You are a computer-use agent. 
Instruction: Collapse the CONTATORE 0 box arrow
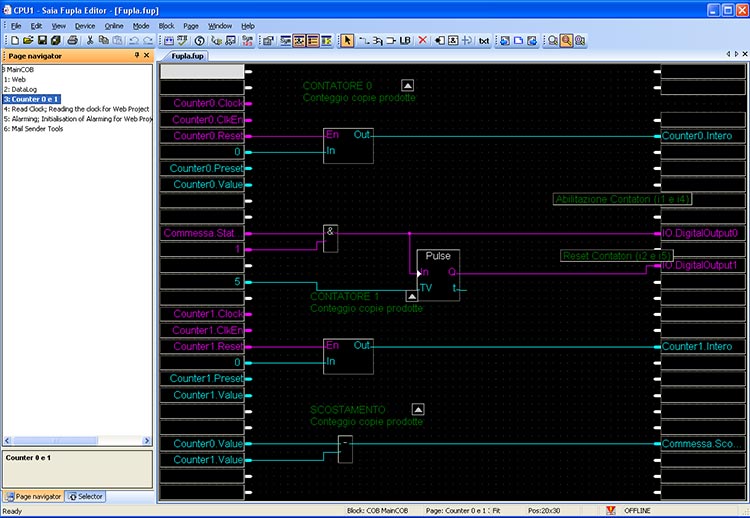pos(408,86)
